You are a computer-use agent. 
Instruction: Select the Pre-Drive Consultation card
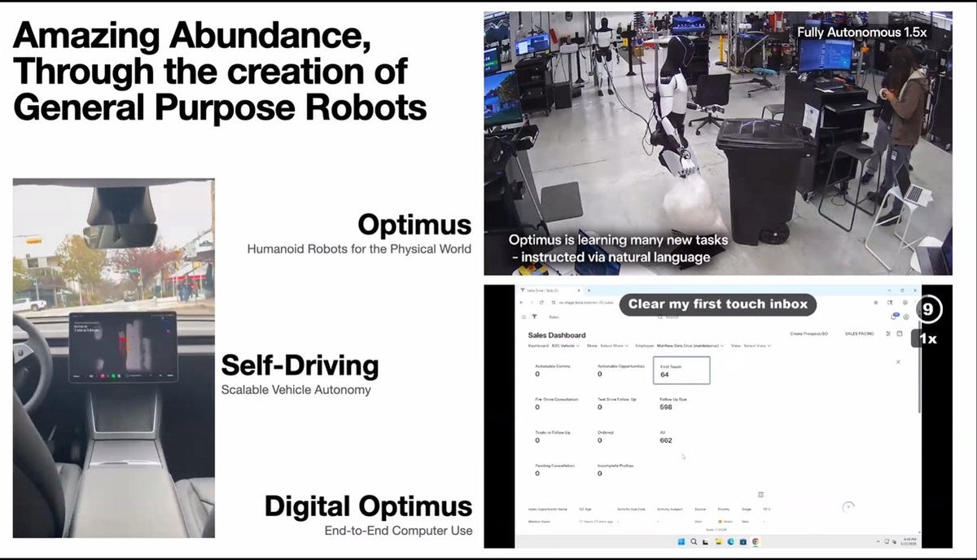pyautogui.click(x=555, y=403)
